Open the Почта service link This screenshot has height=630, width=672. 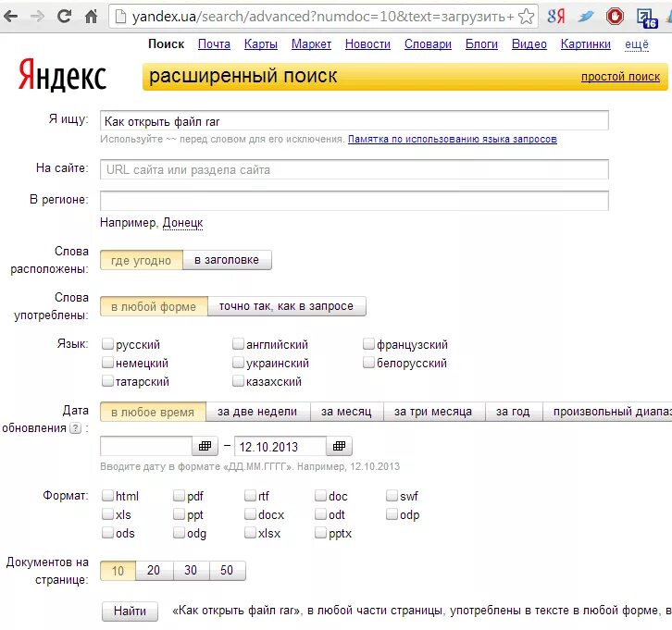[214, 44]
